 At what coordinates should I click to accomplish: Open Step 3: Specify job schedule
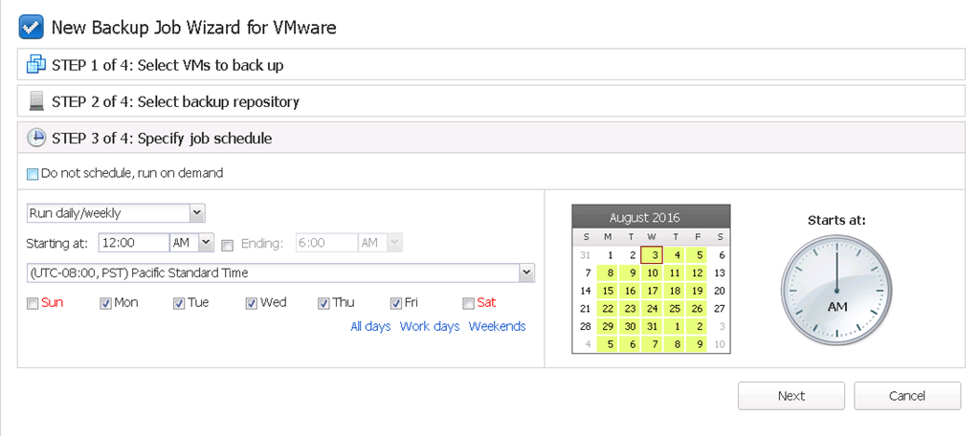click(x=491, y=138)
